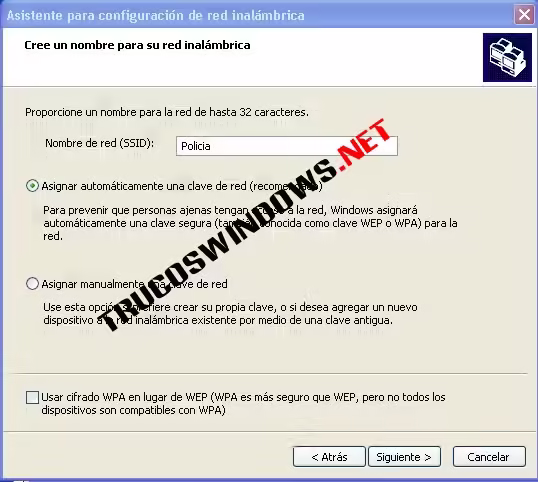This screenshot has height=482, width=538.
Task: Focus the Nombre de red (SSID) field
Action: click(x=287, y=146)
